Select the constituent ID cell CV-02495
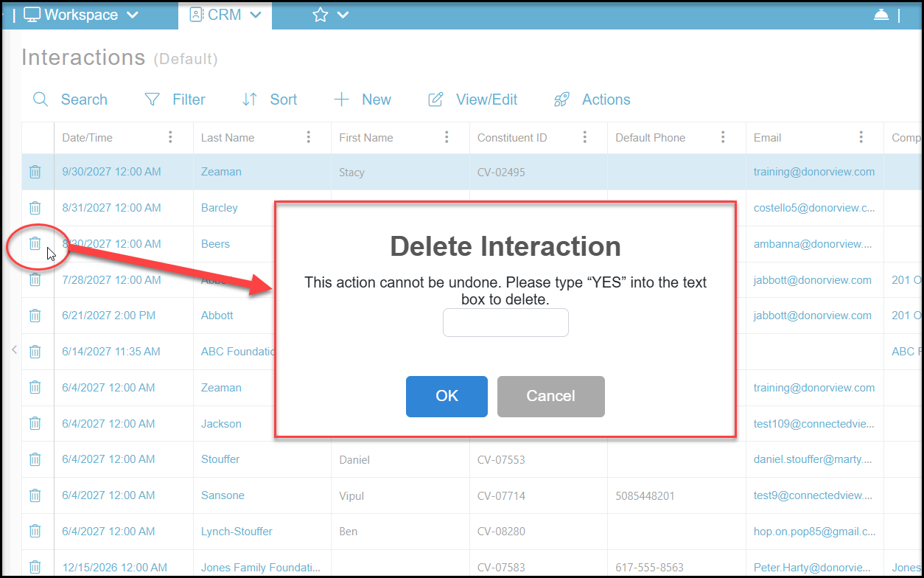Screen dimensions: 924x578 [x=501, y=173]
